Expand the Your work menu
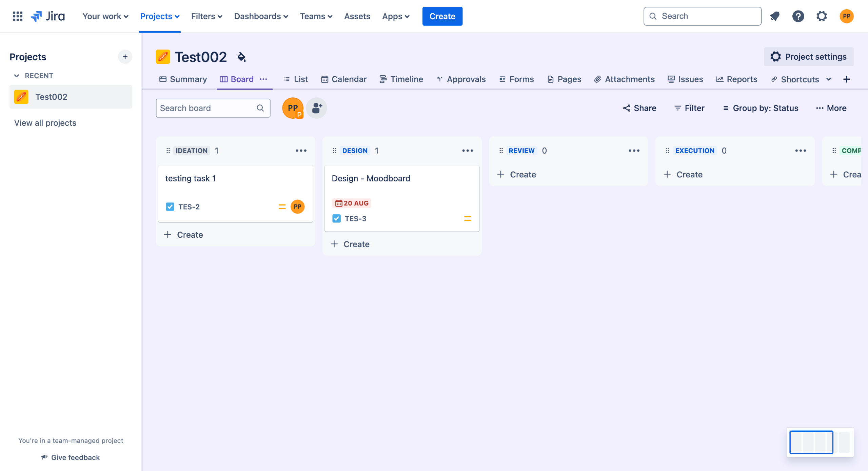868x471 pixels. point(105,16)
